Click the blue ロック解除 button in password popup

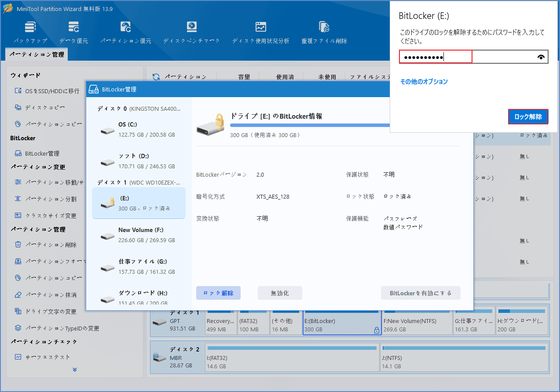click(x=528, y=117)
